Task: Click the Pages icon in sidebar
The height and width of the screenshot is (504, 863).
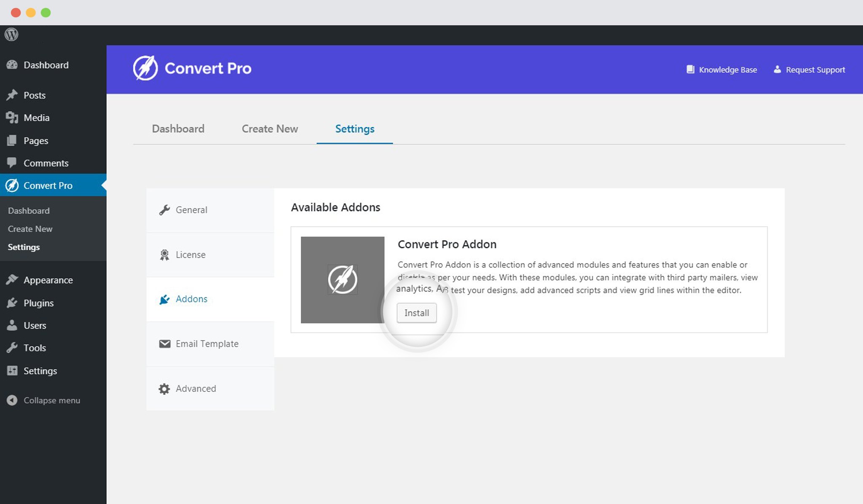Action: [12, 140]
